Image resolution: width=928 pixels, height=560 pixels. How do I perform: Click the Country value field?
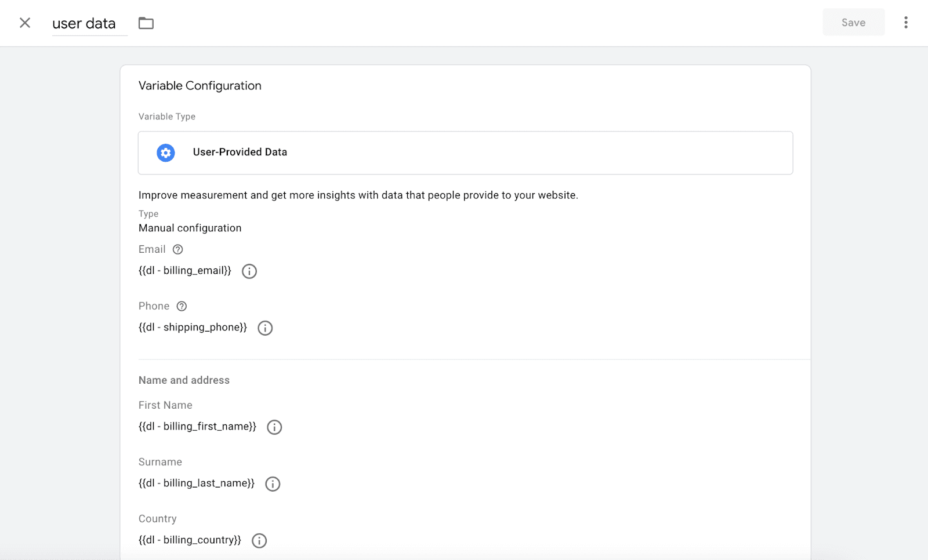pyautogui.click(x=189, y=539)
